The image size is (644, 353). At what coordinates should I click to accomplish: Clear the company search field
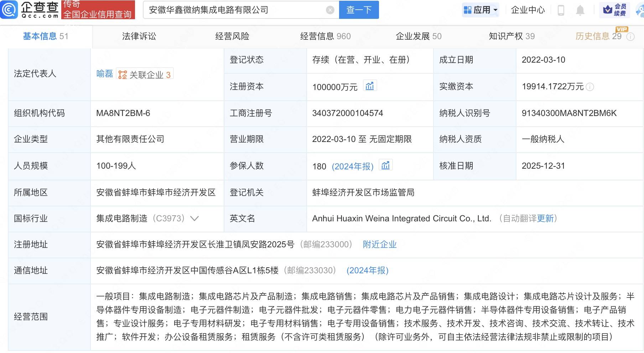coord(330,10)
